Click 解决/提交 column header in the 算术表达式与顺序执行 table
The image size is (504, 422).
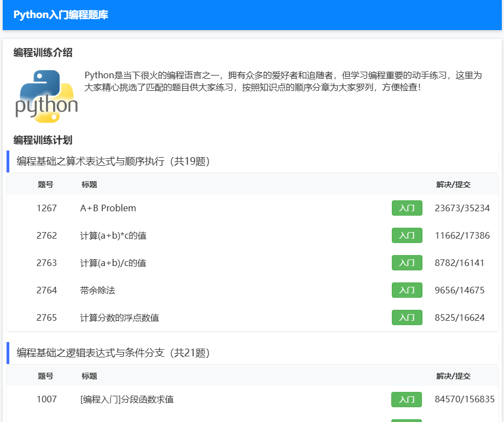click(453, 184)
